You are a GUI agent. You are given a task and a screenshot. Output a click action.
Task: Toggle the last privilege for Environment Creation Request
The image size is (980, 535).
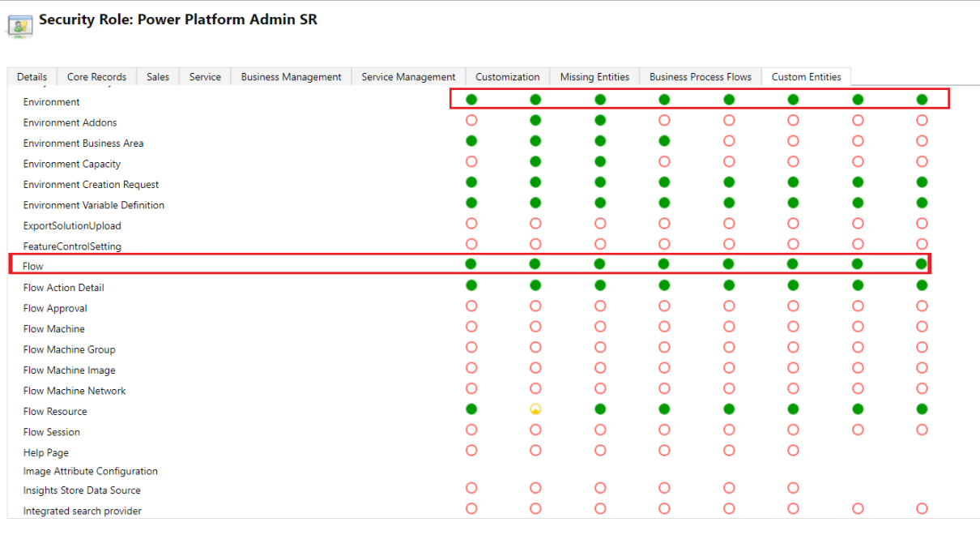pos(922,182)
